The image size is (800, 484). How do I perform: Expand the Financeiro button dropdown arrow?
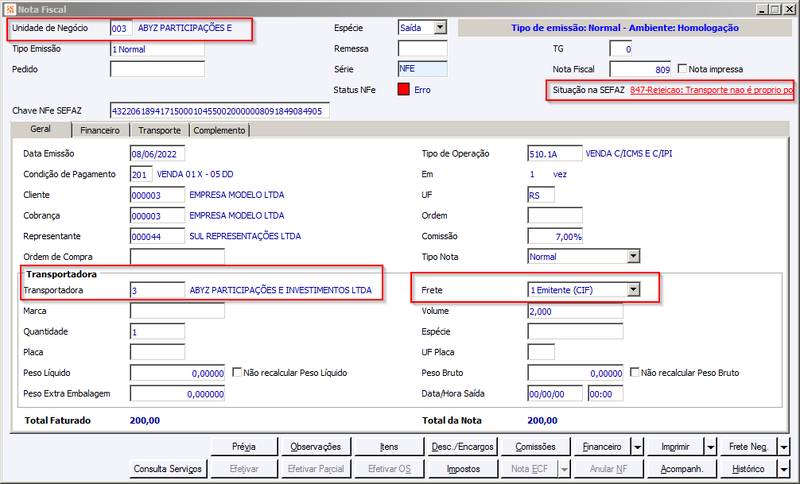(x=638, y=447)
